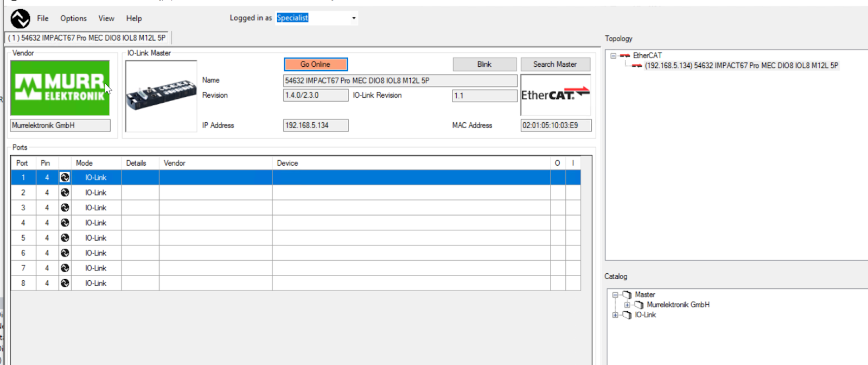The height and width of the screenshot is (365, 868).
Task: Click the IO-Link Revision field
Action: click(484, 96)
